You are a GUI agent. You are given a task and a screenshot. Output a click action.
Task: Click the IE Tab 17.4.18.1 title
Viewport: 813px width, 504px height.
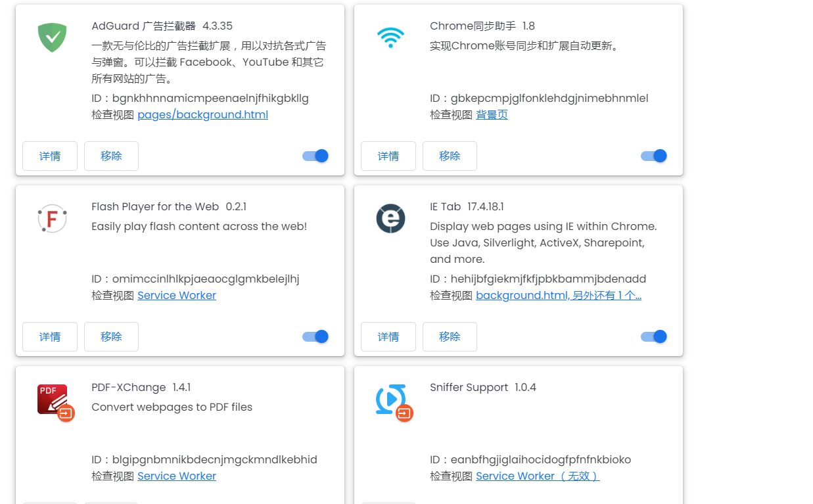[x=467, y=206]
